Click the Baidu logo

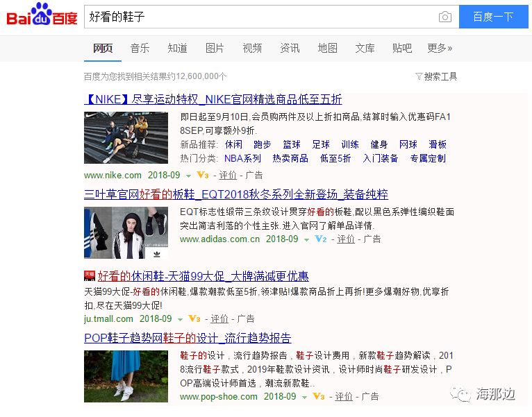point(42,15)
